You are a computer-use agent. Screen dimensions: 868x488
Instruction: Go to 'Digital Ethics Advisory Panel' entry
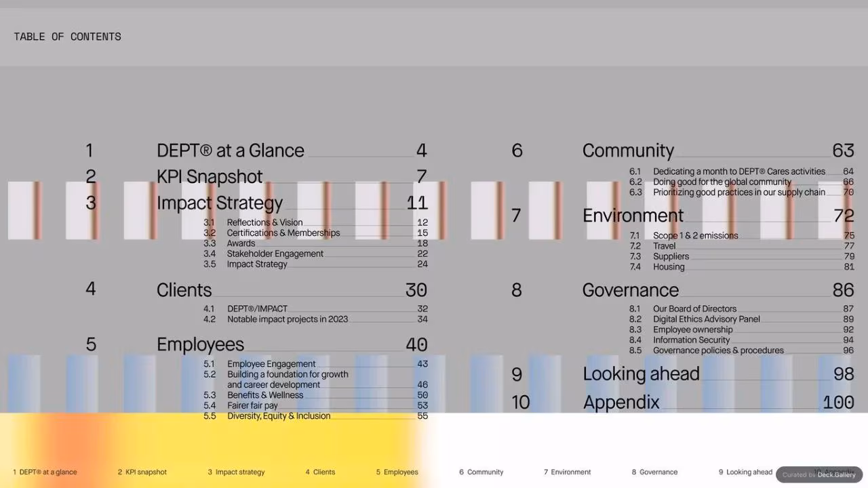pyautogui.click(x=707, y=319)
